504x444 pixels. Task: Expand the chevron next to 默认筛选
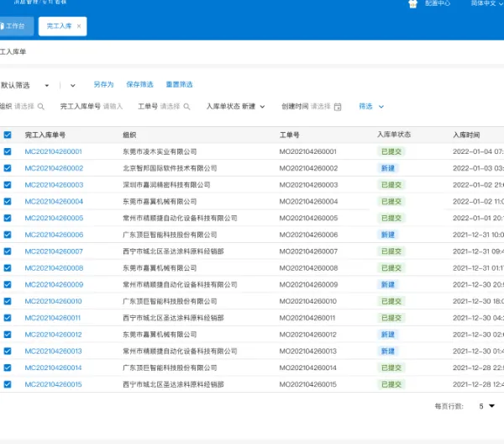72,86
